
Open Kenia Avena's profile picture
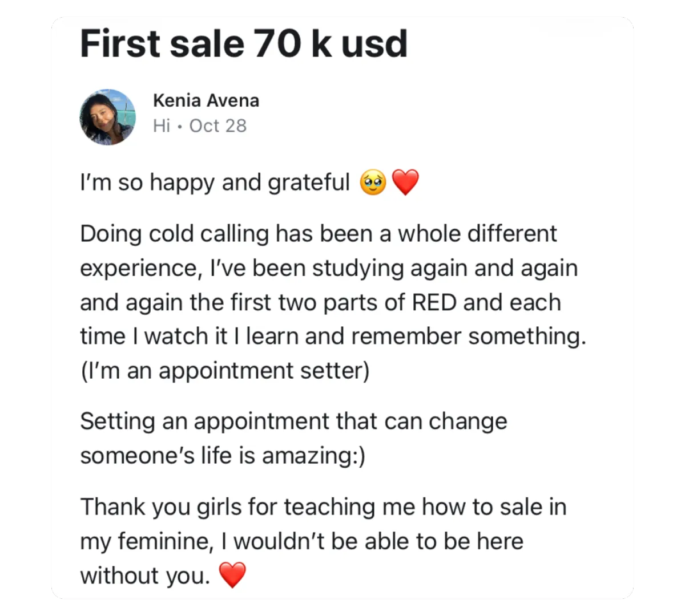click(107, 117)
